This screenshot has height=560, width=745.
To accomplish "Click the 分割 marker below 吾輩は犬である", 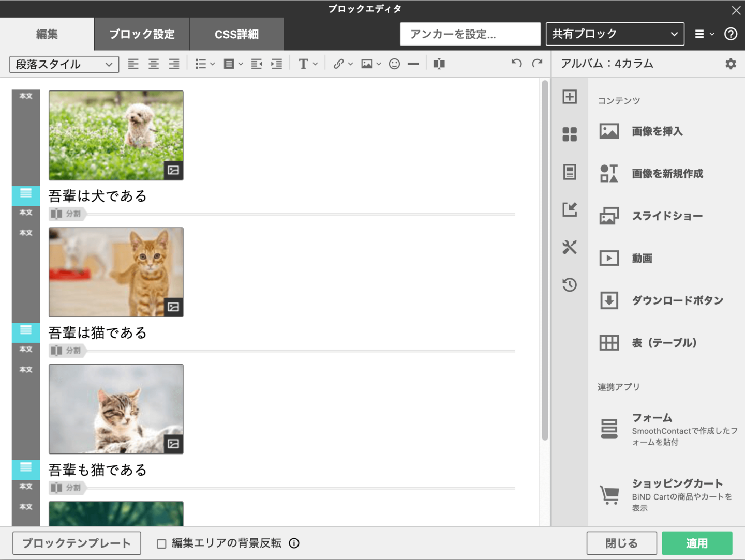I will coord(67,214).
